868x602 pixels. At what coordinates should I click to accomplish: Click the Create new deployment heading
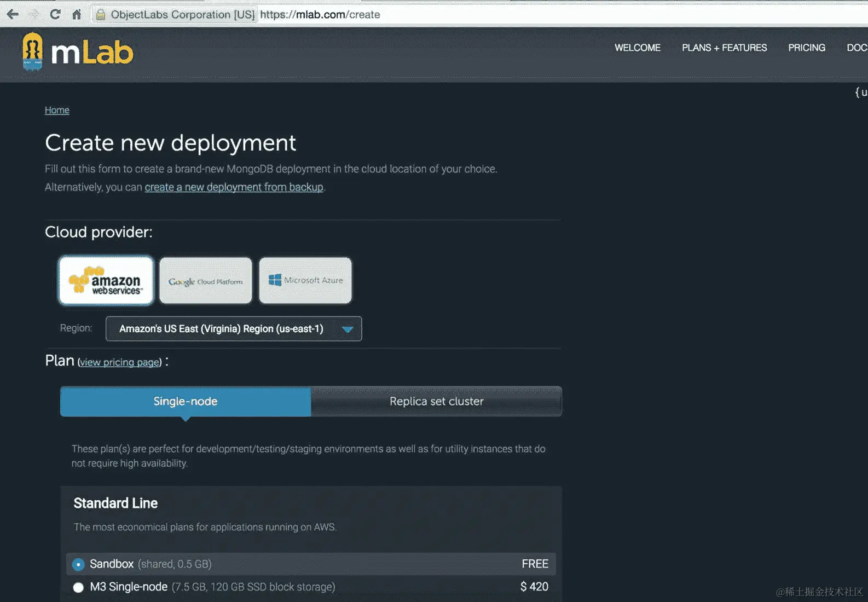(170, 143)
